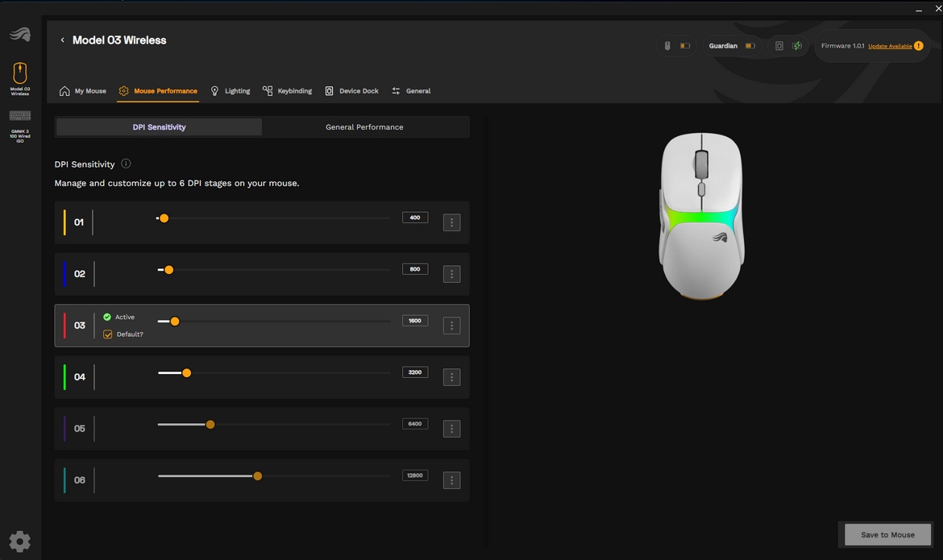
Task: Open the My Mouse tab
Action: click(x=82, y=91)
